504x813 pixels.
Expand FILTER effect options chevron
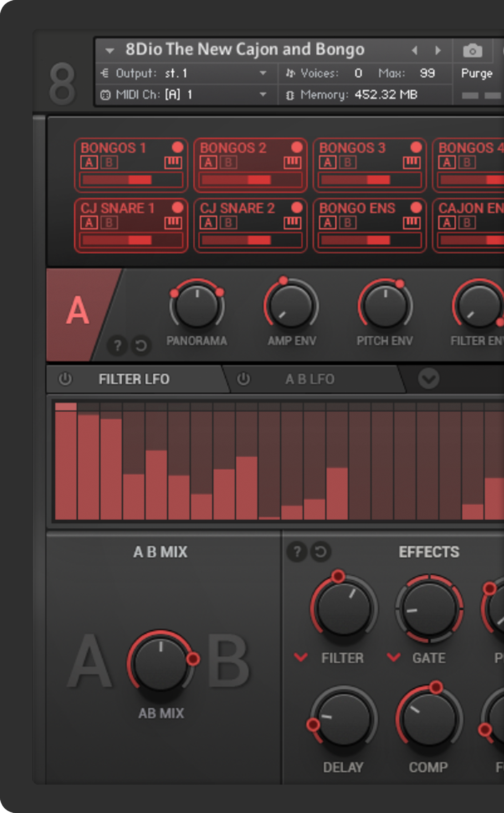coord(301,658)
